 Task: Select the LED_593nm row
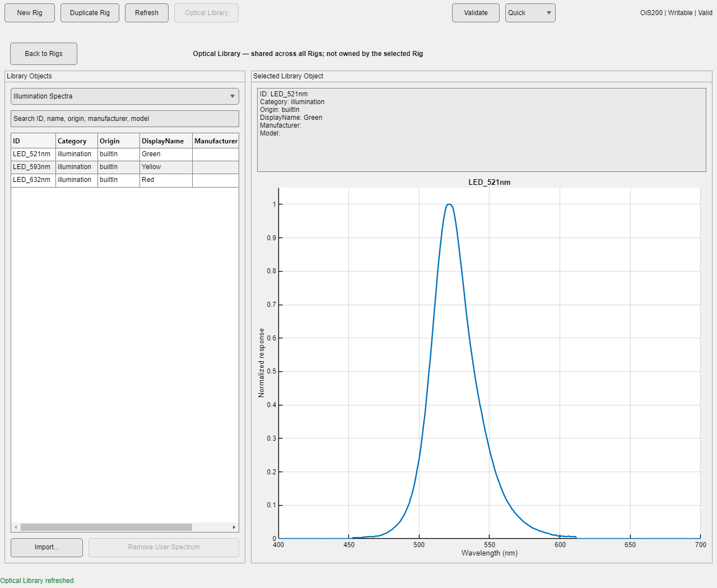(x=125, y=167)
